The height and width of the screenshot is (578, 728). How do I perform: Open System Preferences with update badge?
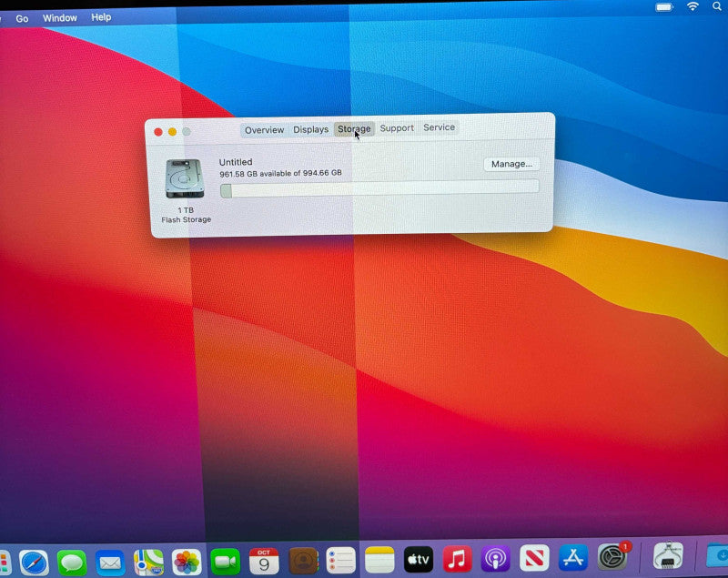(612, 556)
